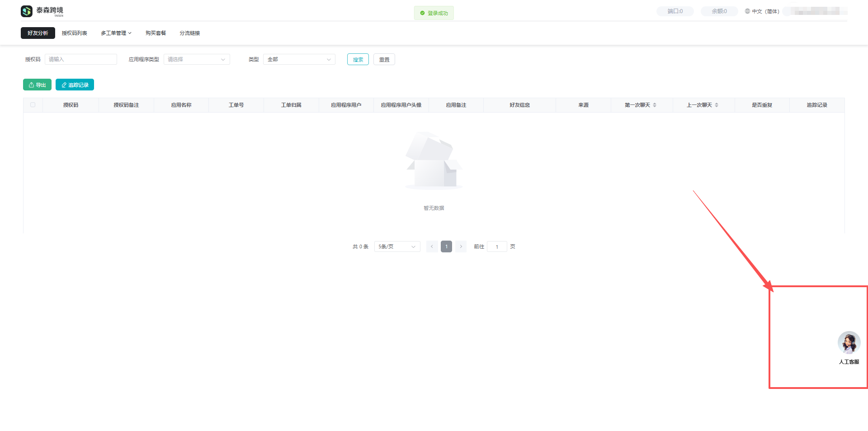Go to the next page arrow
The image size is (868, 431).
pyautogui.click(x=461, y=246)
